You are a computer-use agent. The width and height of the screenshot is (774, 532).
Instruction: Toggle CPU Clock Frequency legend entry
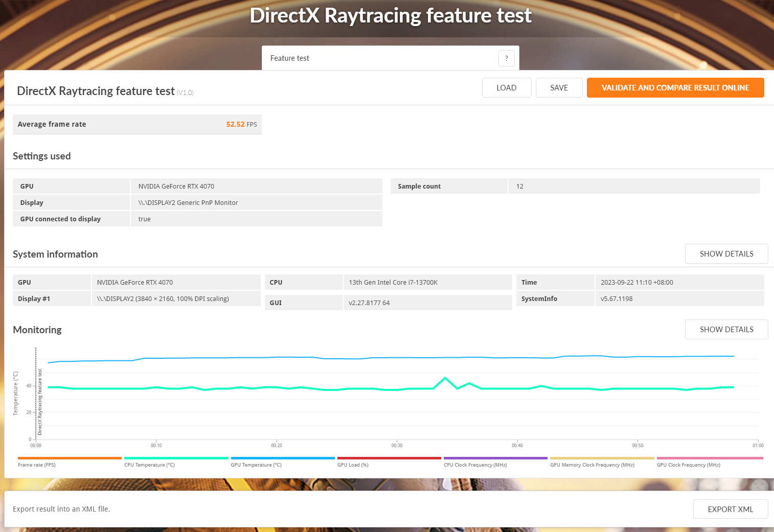pos(495,461)
